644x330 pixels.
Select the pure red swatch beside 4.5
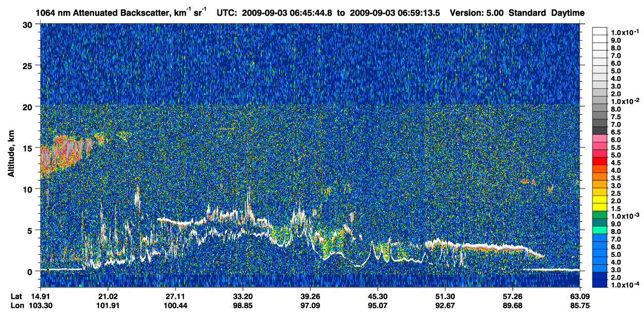pos(600,162)
